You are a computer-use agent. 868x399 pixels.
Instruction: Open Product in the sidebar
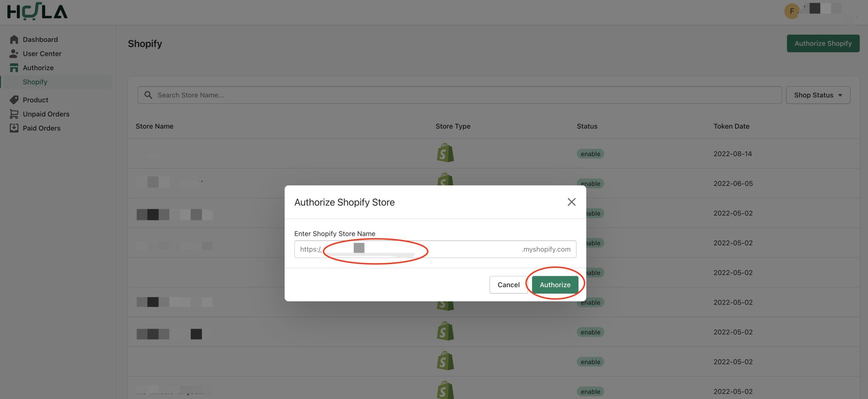click(x=35, y=100)
